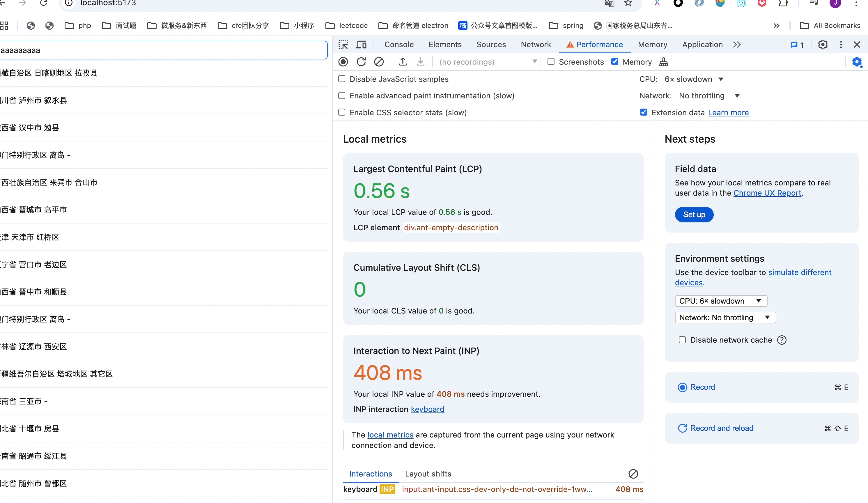Open the Layout shifts tab
This screenshot has width=868, height=503.
pyautogui.click(x=428, y=474)
